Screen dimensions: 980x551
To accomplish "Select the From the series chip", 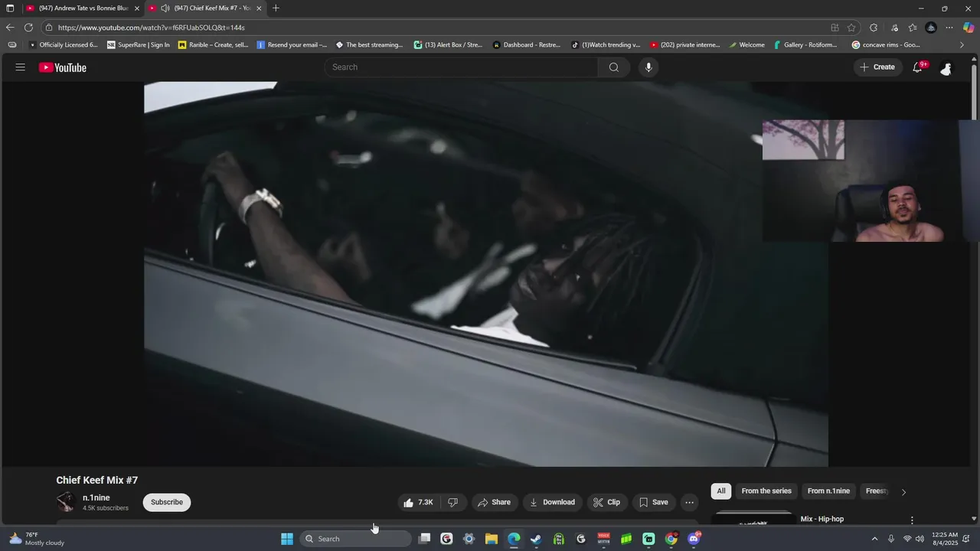I will (766, 491).
